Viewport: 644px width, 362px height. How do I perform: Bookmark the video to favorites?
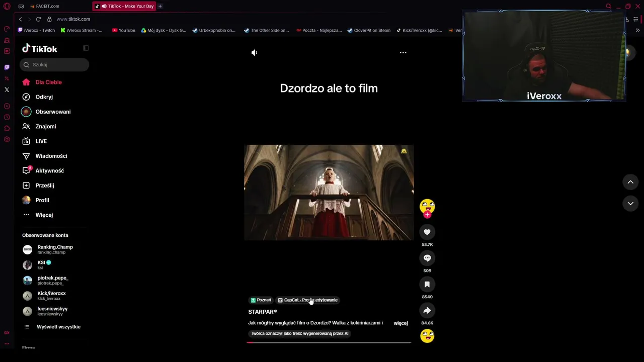click(x=427, y=284)
